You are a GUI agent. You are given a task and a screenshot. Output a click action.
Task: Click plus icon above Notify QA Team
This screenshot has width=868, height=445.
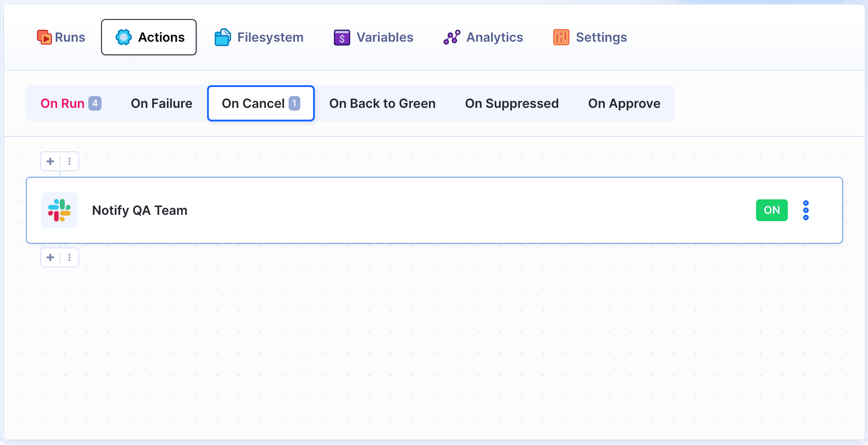[x=50, y=161]
